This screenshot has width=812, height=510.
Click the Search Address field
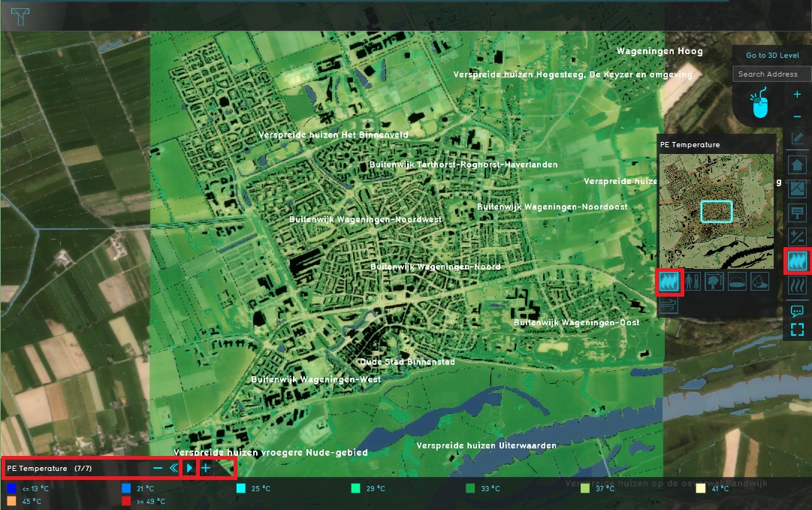coord(771,74)
